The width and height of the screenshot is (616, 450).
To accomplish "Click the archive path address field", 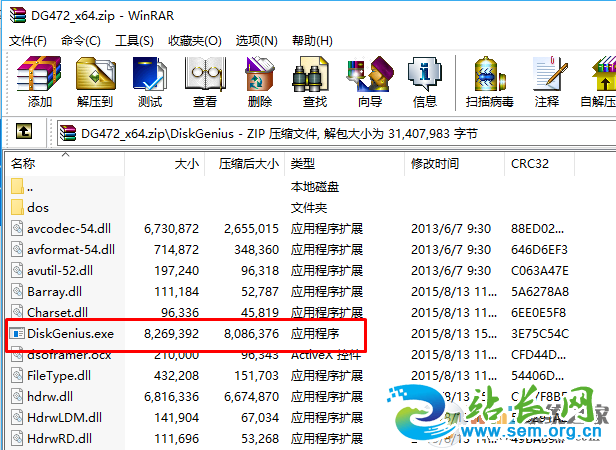I will [300, 132].
